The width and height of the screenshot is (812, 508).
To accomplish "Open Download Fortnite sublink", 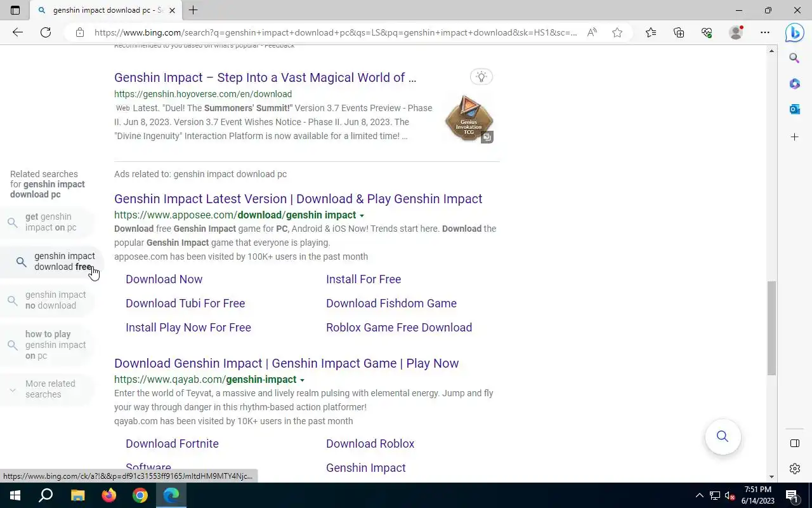I will [x=172, y=444].
